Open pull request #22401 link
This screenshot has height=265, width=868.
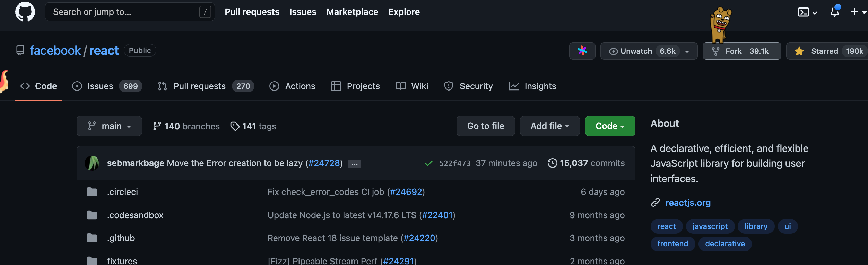(x=437, y=215)
